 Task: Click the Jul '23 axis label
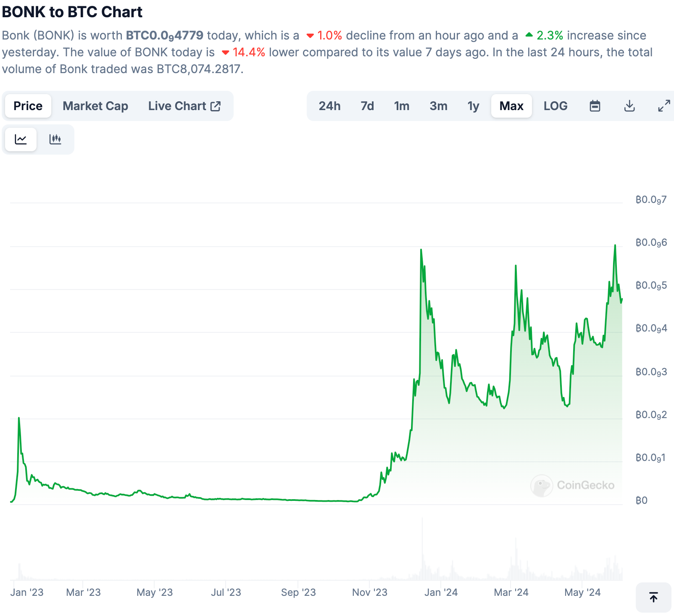pos(226,592)
